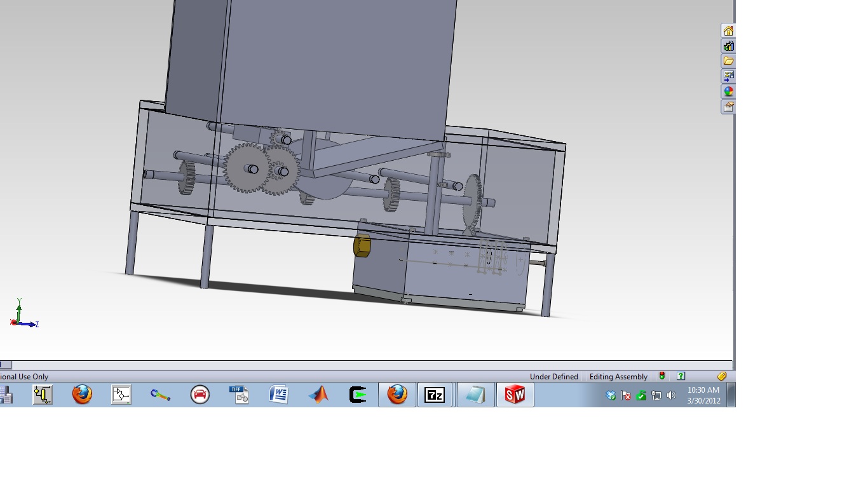Open the Design Library tab

click(728, 46)
